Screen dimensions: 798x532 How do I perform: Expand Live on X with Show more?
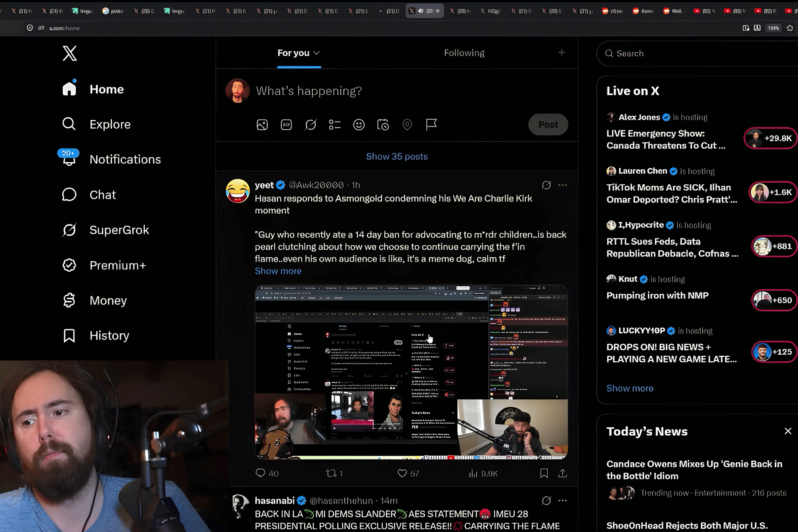pos(630,388)
